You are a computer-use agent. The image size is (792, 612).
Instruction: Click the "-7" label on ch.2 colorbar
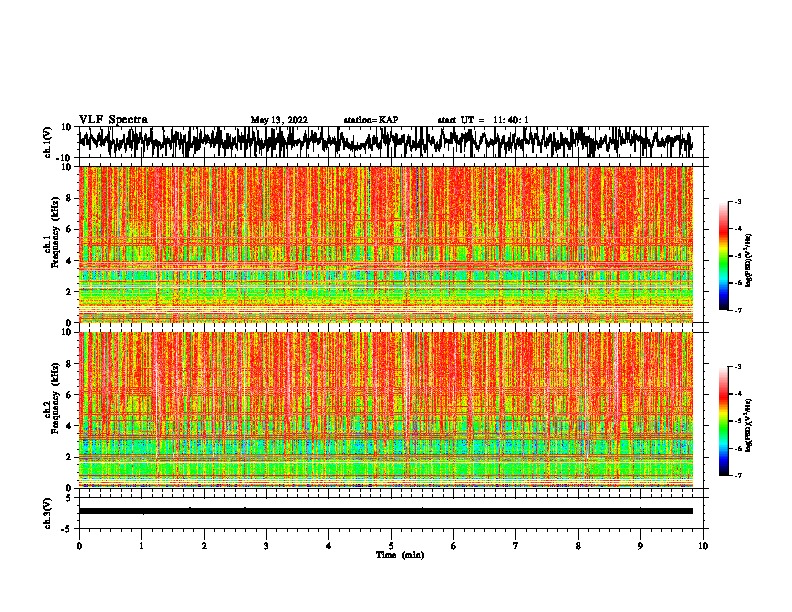tap(738, 476)
